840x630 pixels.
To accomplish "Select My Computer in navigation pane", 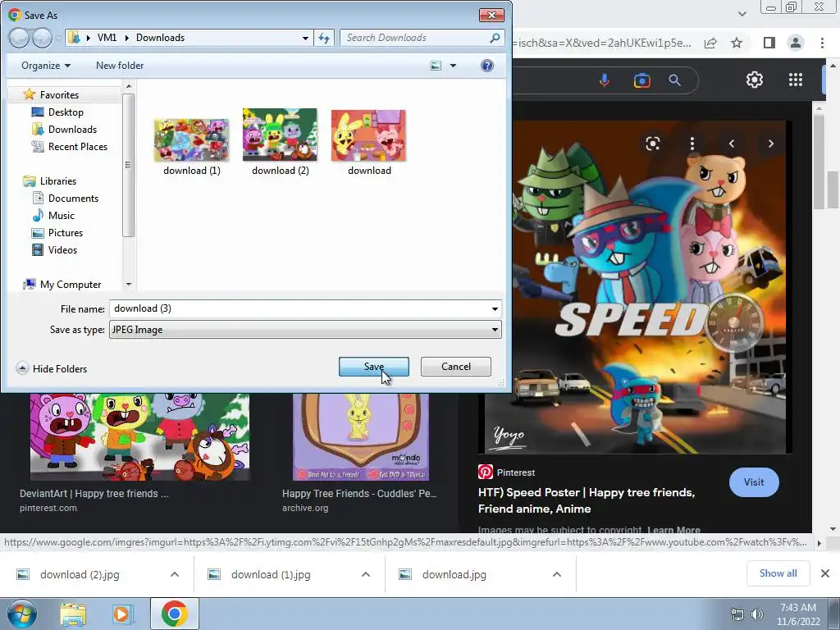I will click(x=71, y=285).
